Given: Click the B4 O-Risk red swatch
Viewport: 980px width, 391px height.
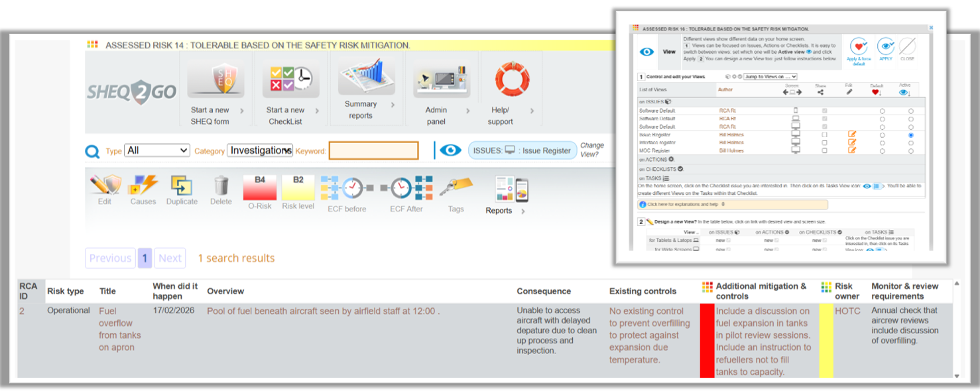Looking at the screenshot, I should [x=260, y=187].
